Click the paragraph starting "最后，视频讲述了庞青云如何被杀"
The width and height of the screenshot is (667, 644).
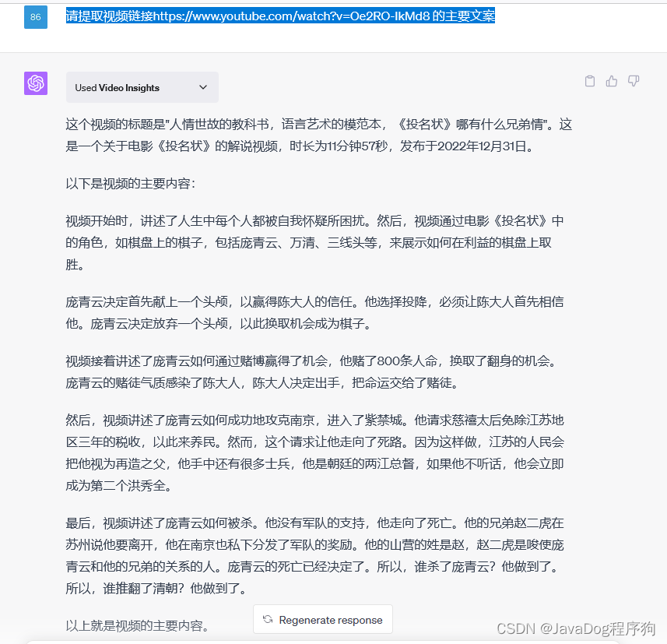point(314,555)
